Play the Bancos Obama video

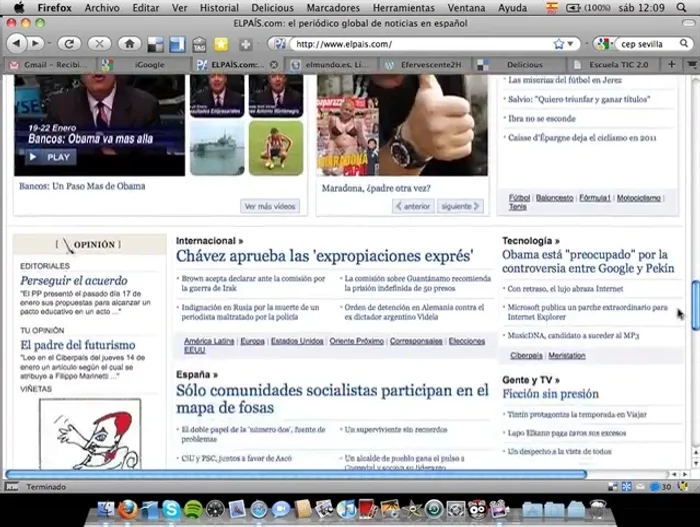tap(50, 157)
